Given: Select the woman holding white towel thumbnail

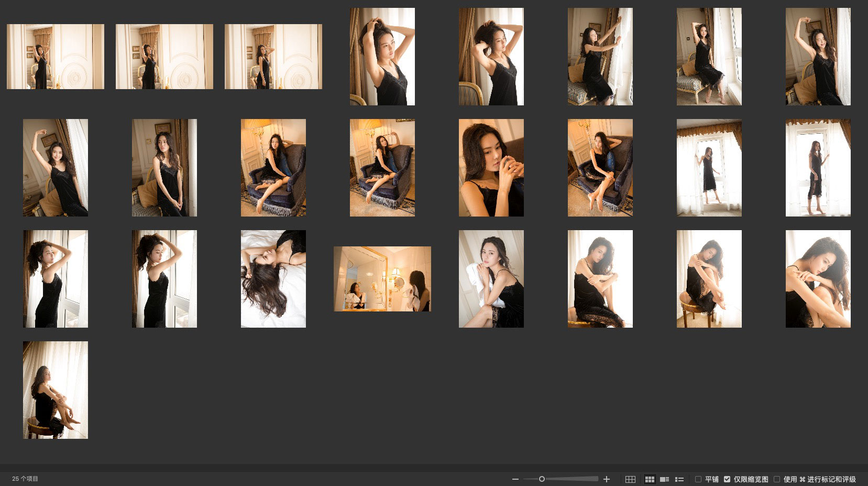Looking at the screenshot, I should 491,279.
